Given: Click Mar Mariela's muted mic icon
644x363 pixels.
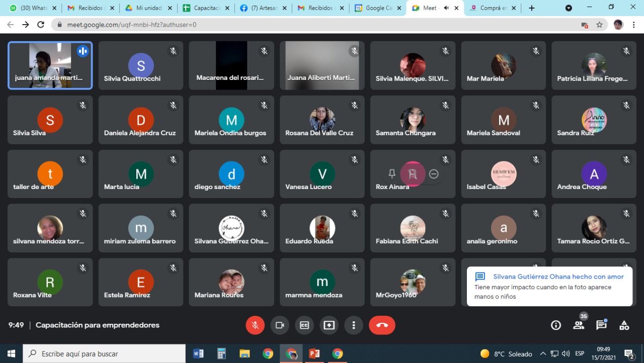Looking at the screenshot, I should point(536,51).
